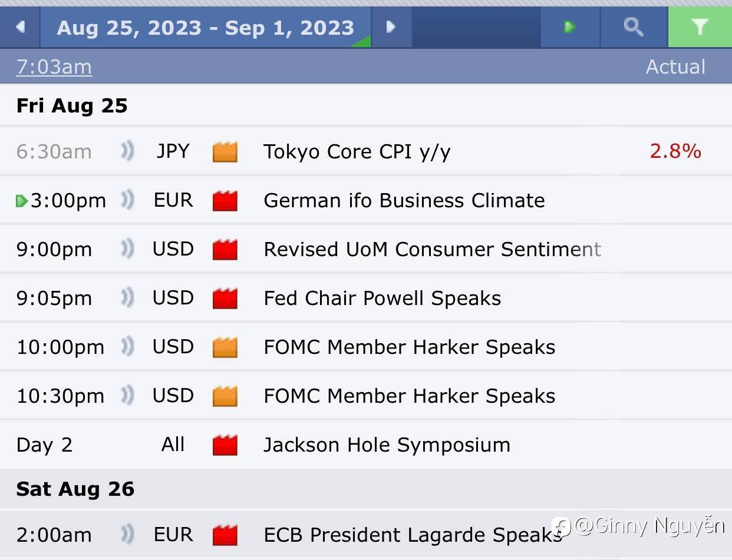The height and width of the screenshot is (560, 732).
Task: Open the Aug 25 – Sep 1 date range picker
Action: tap(205, 28)
